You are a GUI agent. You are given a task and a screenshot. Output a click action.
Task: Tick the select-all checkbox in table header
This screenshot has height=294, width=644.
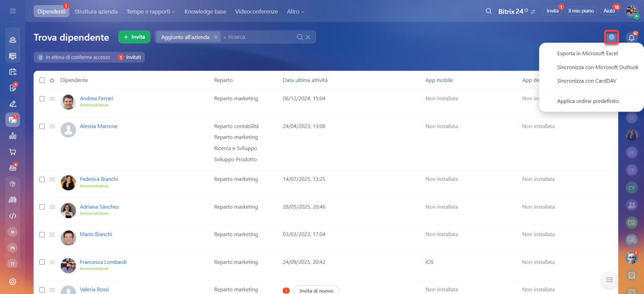(x=42, y=80)
